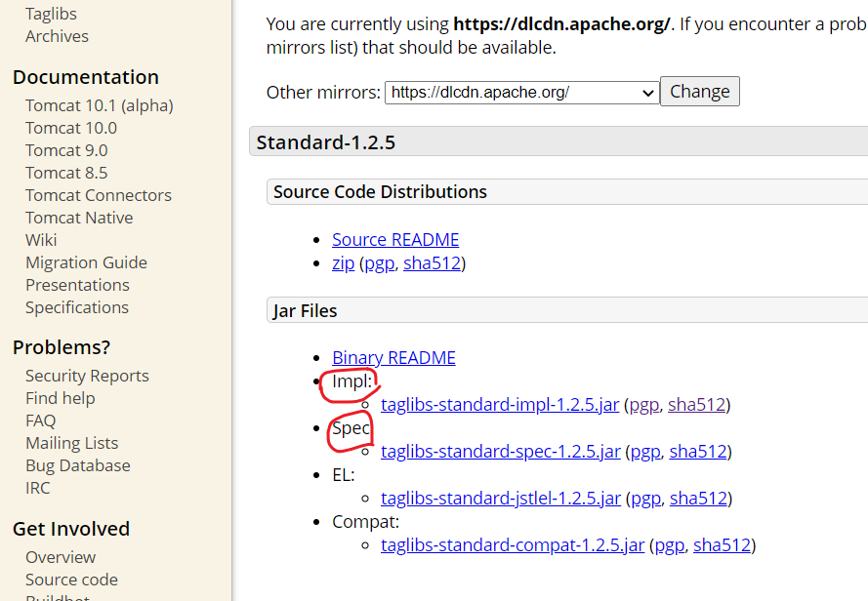The width and height of the screenshot is (868, 601).
Task: Open pgp link for compat jar
Action: [x=669, y=545]
